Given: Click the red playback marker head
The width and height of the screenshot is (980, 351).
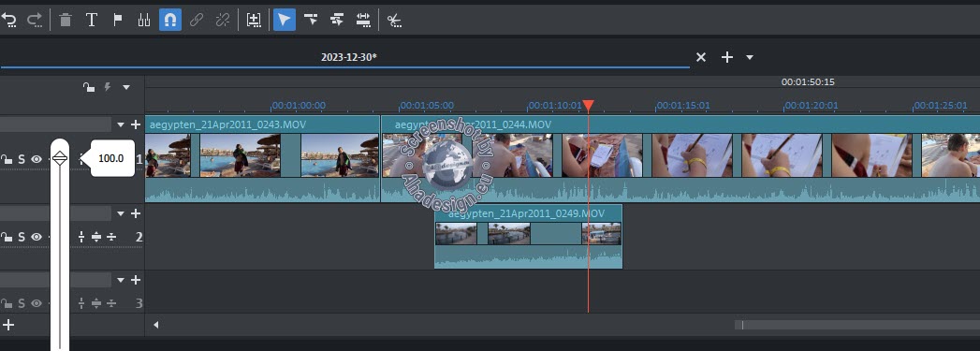Looking at the screenshot, I should tap(588, 106).
